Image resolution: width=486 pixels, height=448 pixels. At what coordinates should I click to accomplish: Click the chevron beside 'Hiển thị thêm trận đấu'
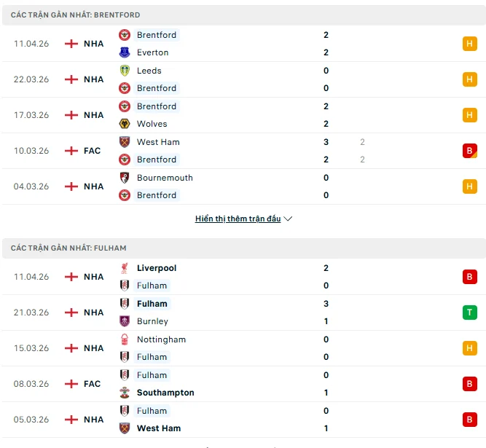(288, 219)
